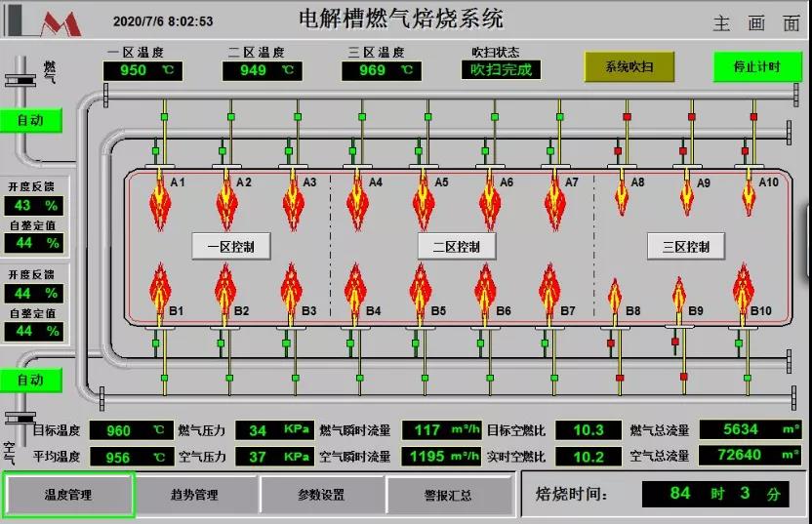Screen dimensions: 812x524
Task: Toggle the lower 自动 mode for air
Action: pos(30,380)
